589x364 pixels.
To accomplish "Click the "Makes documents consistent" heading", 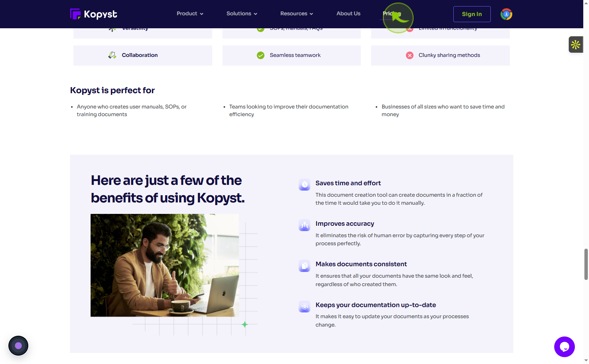I will pos(361,264).
